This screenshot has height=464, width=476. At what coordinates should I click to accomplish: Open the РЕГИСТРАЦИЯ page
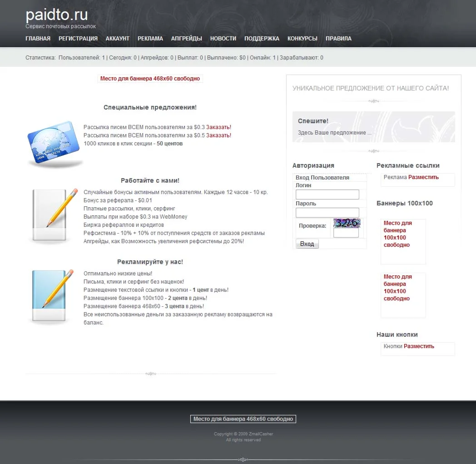pyautogui.click(x=78, y=39)
